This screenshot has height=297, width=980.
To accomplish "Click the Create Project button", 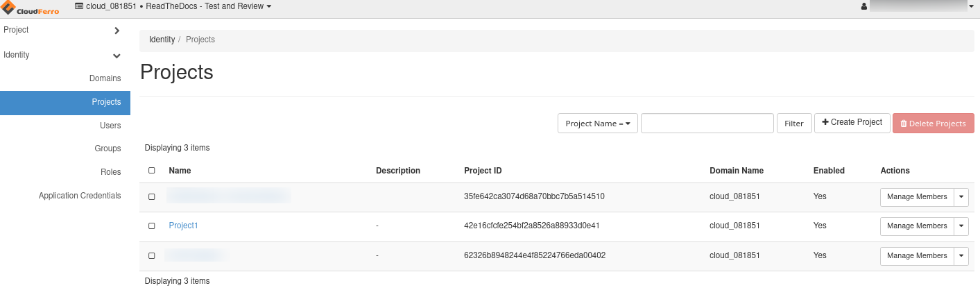I will point(852,123).
